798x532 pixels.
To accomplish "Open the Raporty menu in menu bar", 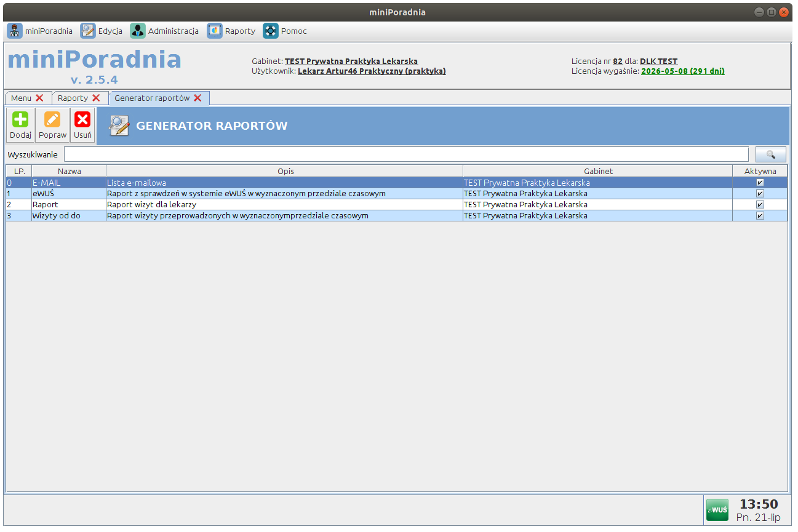I will pyautogui.click(x=231, y=31).
